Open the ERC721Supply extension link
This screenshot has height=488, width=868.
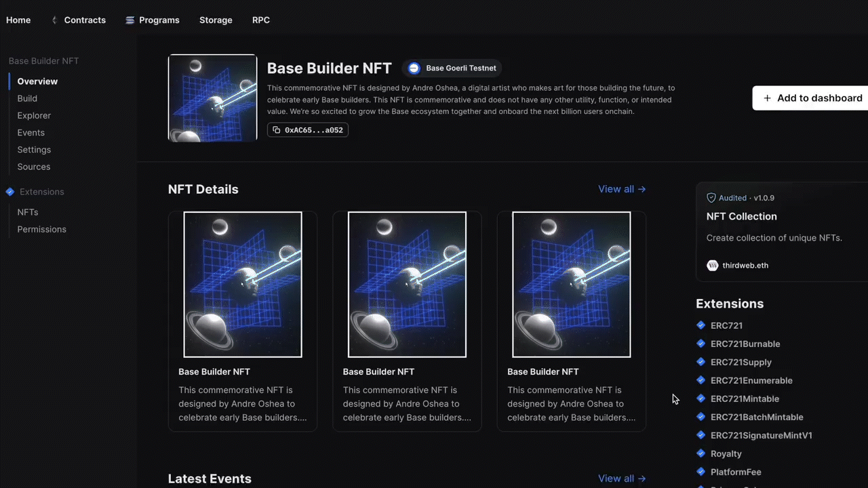pos(741,362)
